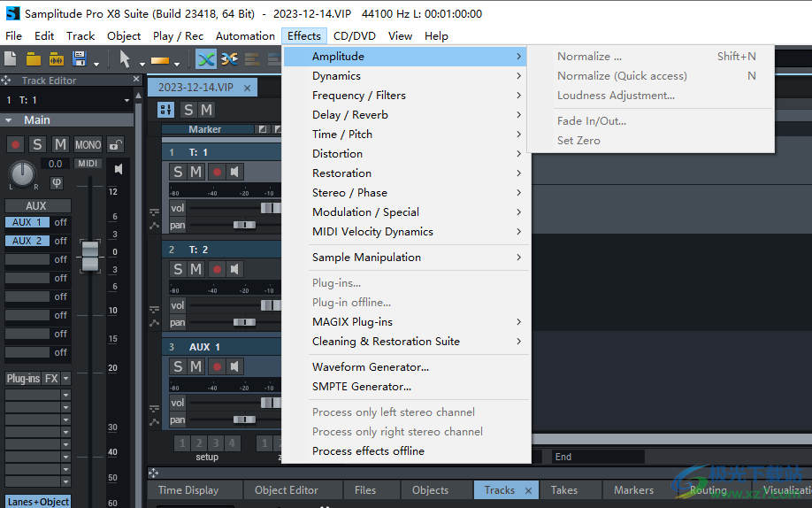Toggle speaker monitoring on track T: 1
The height and width of the screenshot is (508, 812).
234,172
